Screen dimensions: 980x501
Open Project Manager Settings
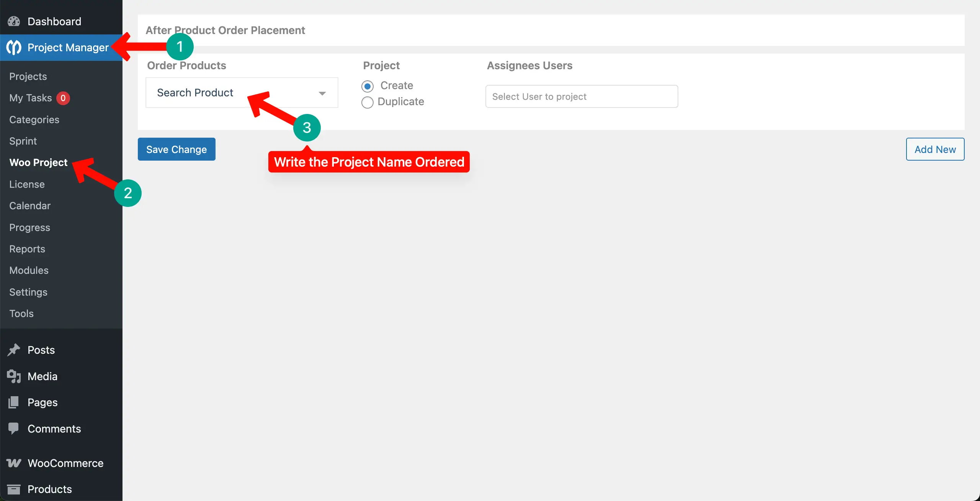[28, 292]
